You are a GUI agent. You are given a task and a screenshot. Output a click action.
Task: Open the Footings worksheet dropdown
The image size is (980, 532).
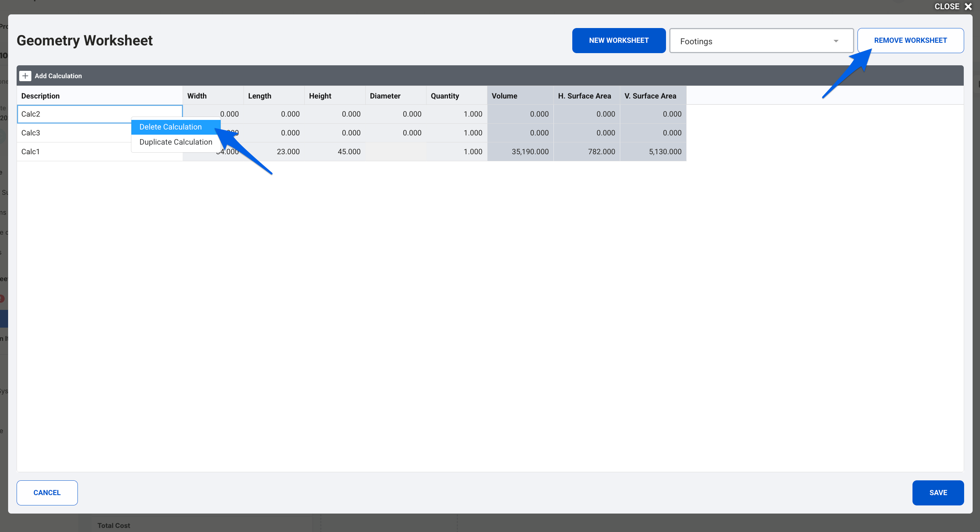[x=760, y=41]
